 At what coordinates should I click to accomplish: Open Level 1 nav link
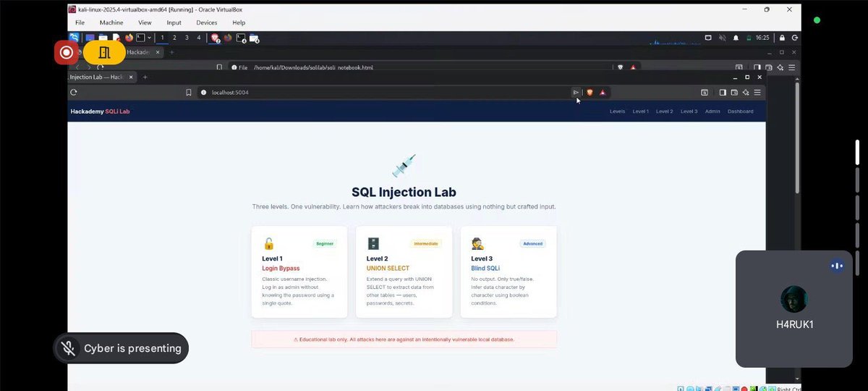tap(640, 112)
